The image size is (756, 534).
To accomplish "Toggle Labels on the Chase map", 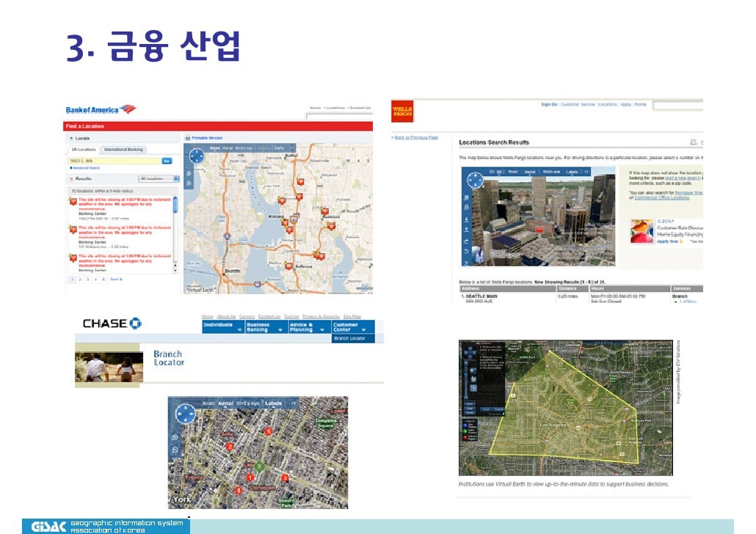I will [x=273, y=403].
